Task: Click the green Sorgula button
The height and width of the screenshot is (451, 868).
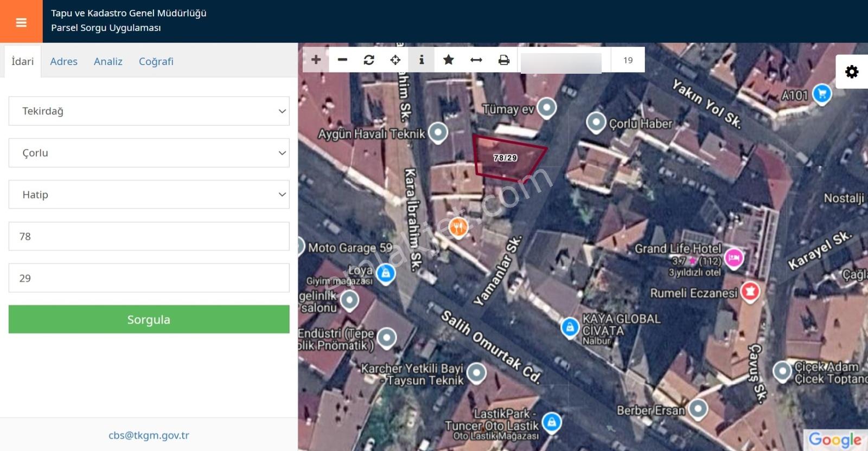Action: click(x=149, y=319)
